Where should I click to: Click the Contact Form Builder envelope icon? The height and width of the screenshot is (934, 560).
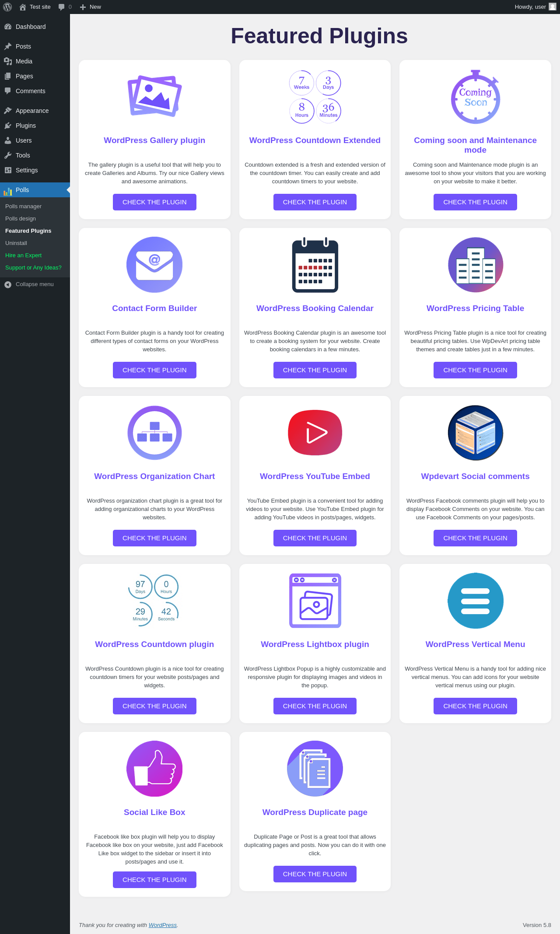coord(154,265)
